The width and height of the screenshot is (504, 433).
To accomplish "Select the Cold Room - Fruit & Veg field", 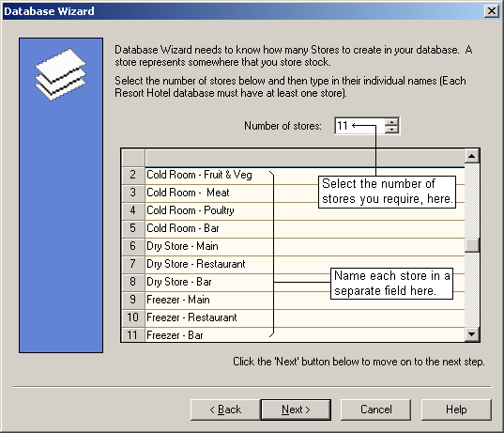I will pos(305,176).
